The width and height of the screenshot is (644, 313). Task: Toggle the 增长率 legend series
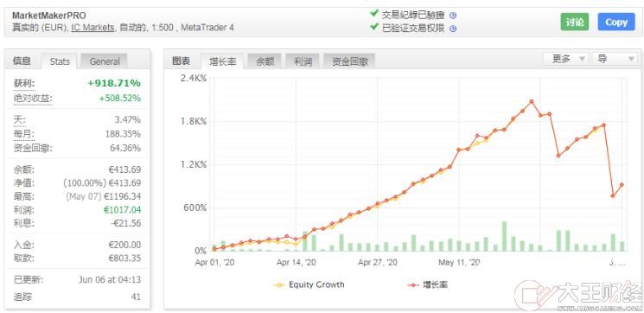[428, 284]
